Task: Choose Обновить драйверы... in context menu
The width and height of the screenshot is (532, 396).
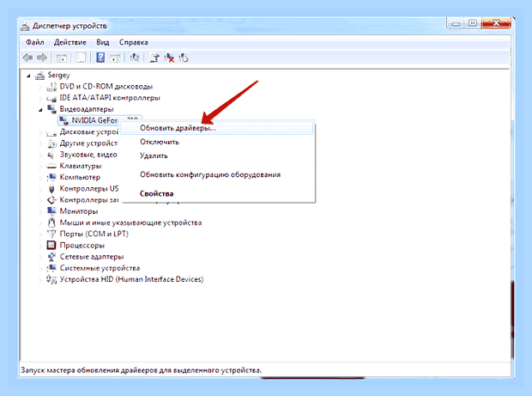Action: tap(217, 128)
